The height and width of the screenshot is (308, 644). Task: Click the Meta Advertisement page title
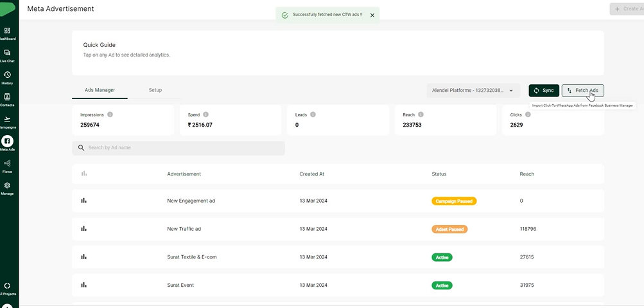(x=60, y=8)
